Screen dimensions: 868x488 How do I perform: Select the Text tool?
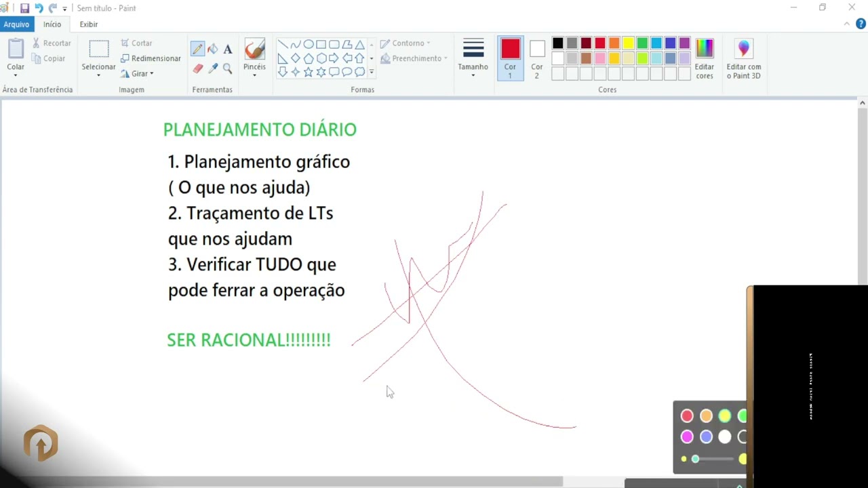228,49
